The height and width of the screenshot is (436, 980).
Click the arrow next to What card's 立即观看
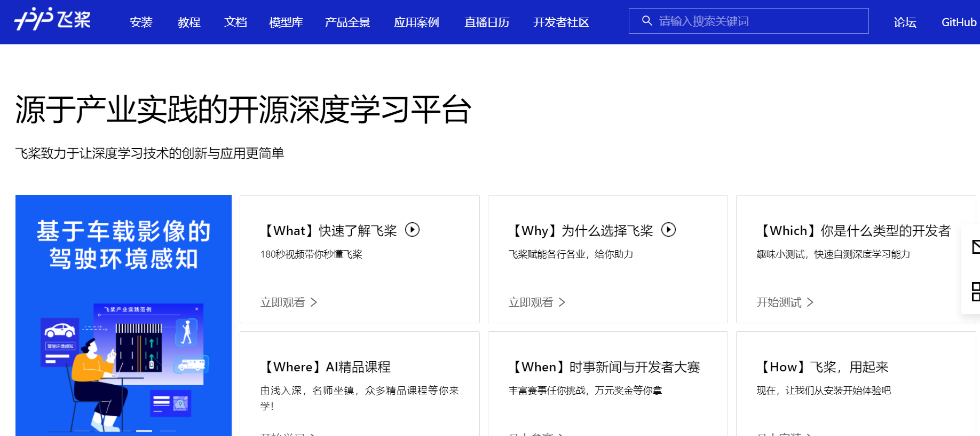(314, 302)
